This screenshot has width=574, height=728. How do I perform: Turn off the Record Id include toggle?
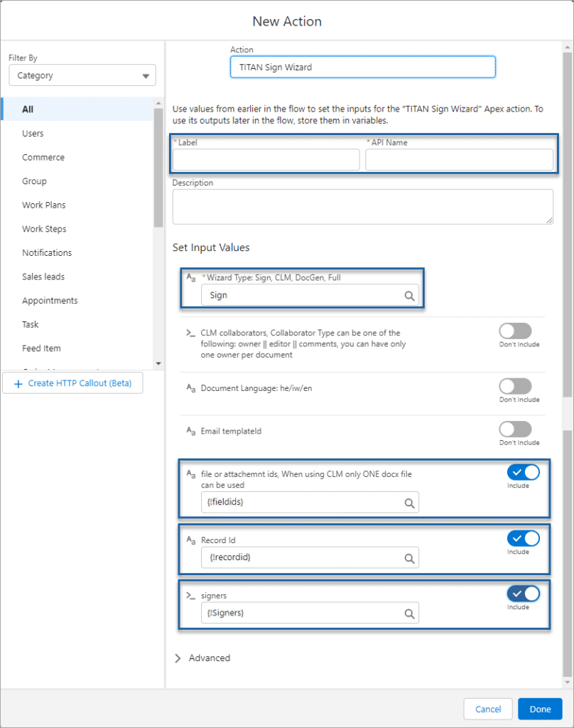point(523,538)
